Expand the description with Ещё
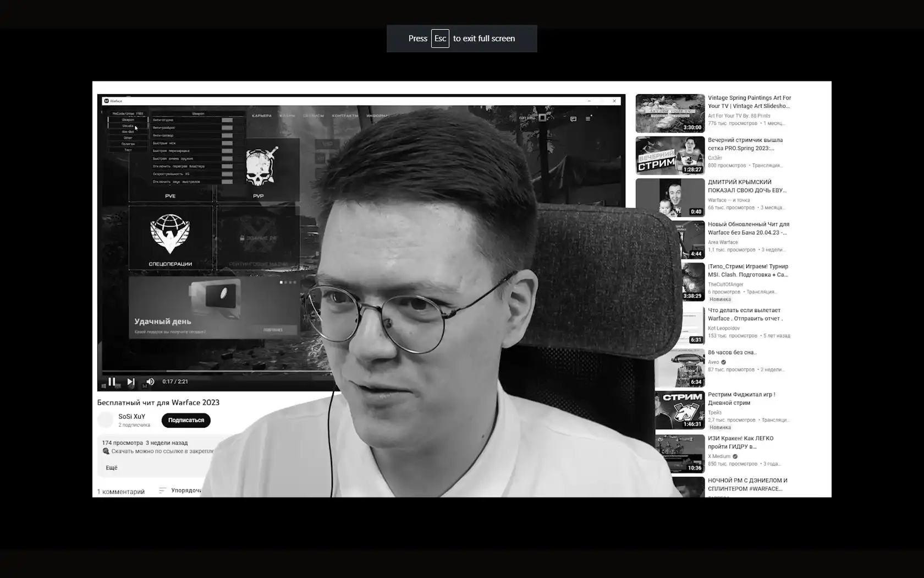 [112, 467]
